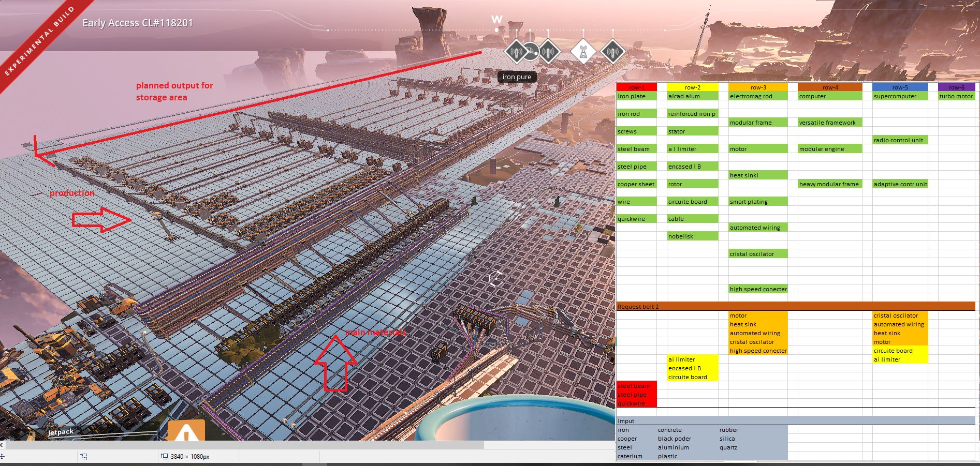Click the "iron pure" beacon label

pyautogui.click(x=517, y=77)
